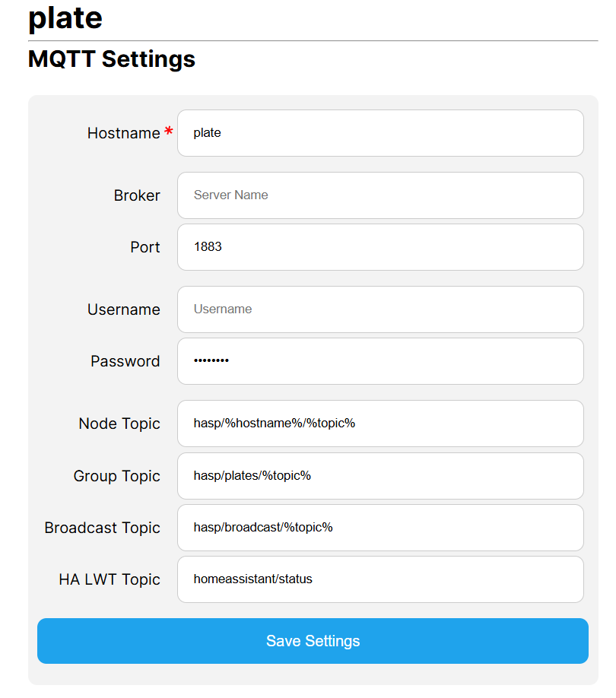Click the Username input box

point(380,309)
